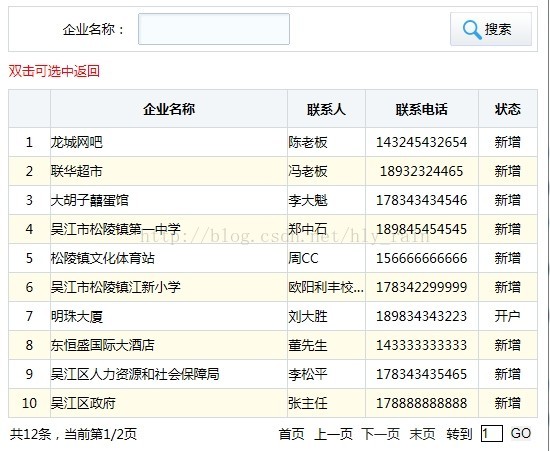Click contact 冯老板
This screenshot has height=451, width=550.
pos(308,171)
